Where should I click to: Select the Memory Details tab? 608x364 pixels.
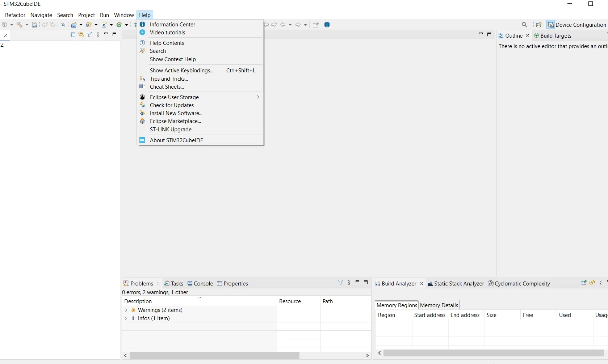[x=439, y=305]
